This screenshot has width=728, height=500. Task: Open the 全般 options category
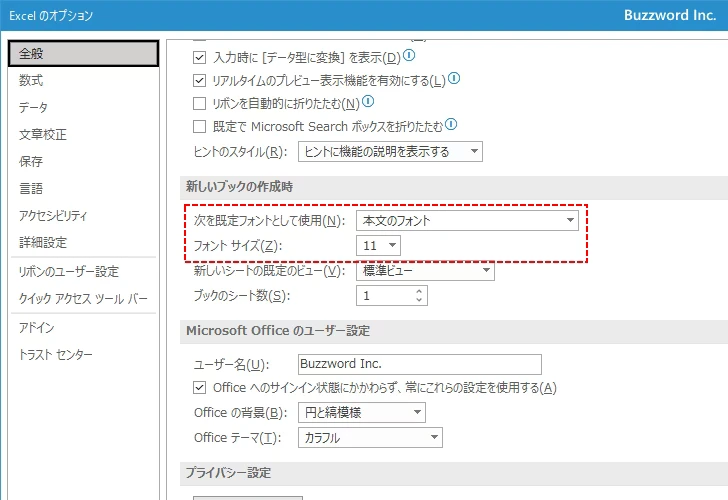(84, 53)
